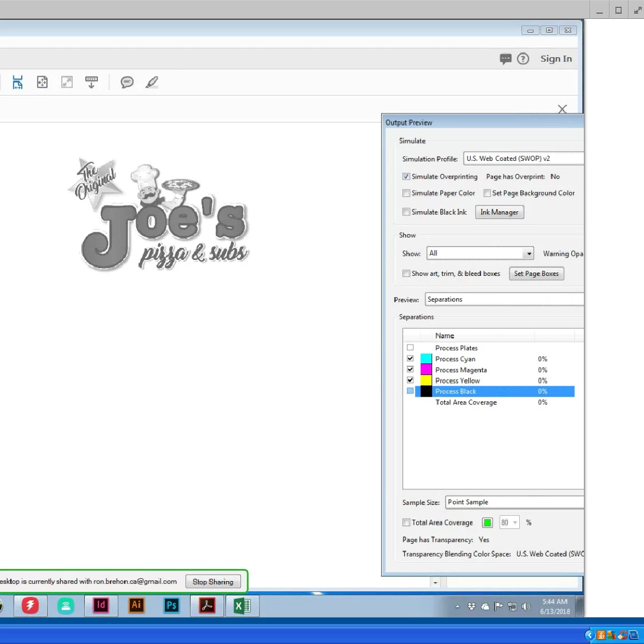The width and height of the screenshot is (644, 644).
Task: Click the Output Preview title bar
Action: [x=483, y=123]
